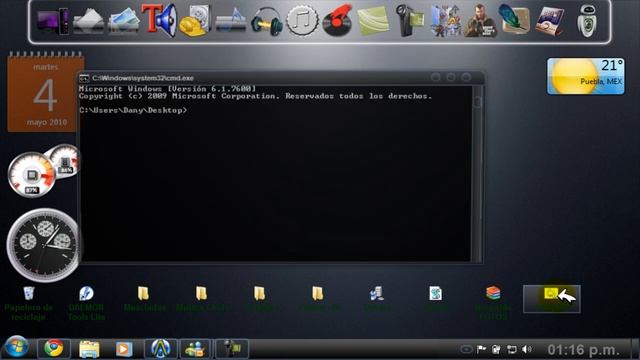Click the Puebla, MEX weather gadget
640x360 pixels.
pyautogui.click(x=585, y=76)
